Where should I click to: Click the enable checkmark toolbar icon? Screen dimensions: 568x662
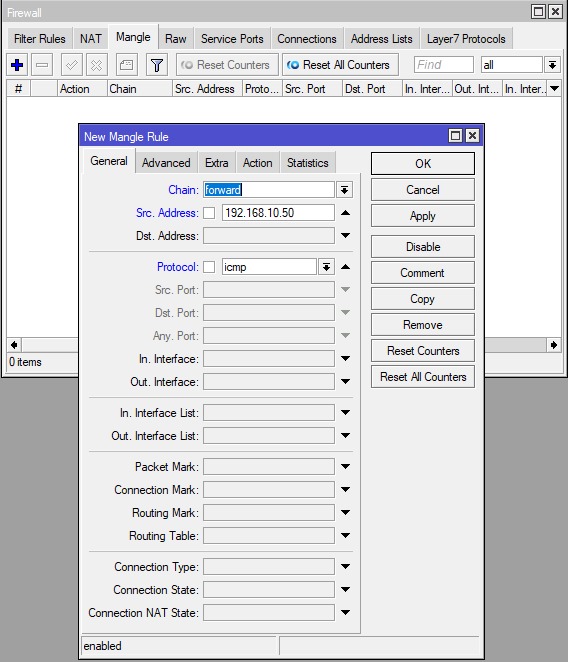click(71, 65)
